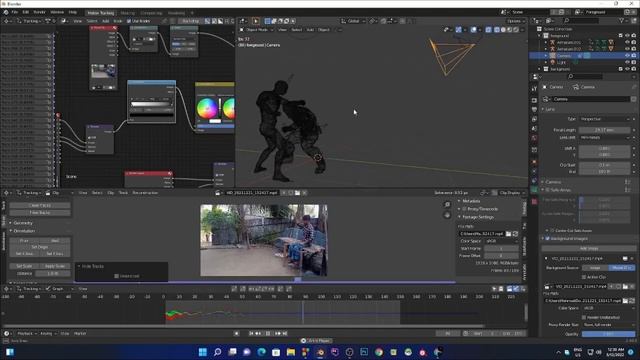The image size is (640, 360).
Task: Open 3D viewport Object Mode dropdown
Action: pyautogui.click(x=256, y=30)
